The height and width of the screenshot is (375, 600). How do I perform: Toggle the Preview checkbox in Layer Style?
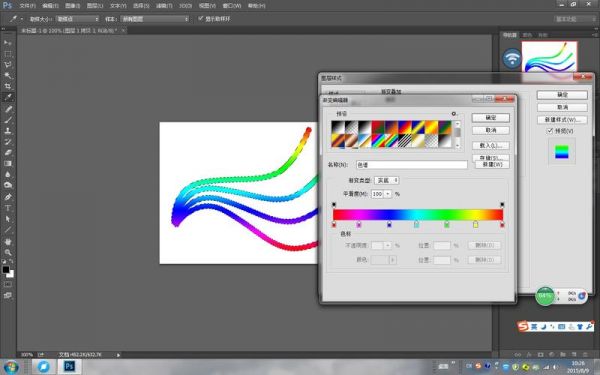(550, 131)
